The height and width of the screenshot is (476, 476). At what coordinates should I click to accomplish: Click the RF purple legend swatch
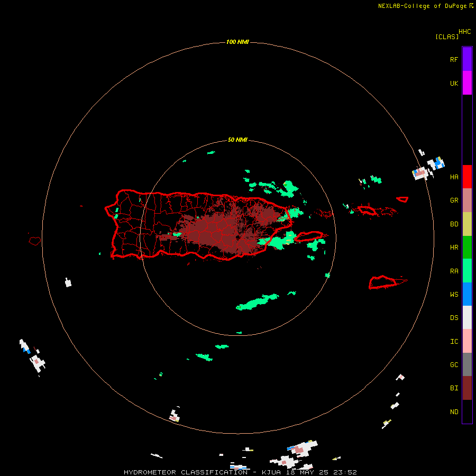467,59
